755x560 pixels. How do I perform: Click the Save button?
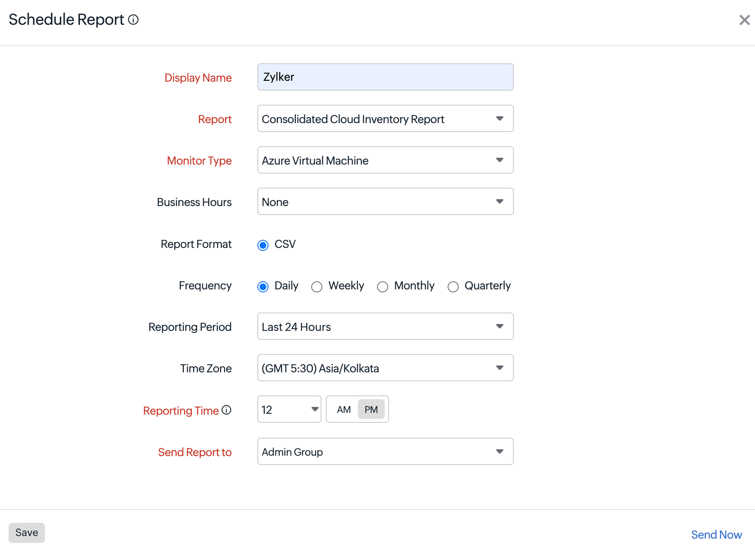point(27,533)
